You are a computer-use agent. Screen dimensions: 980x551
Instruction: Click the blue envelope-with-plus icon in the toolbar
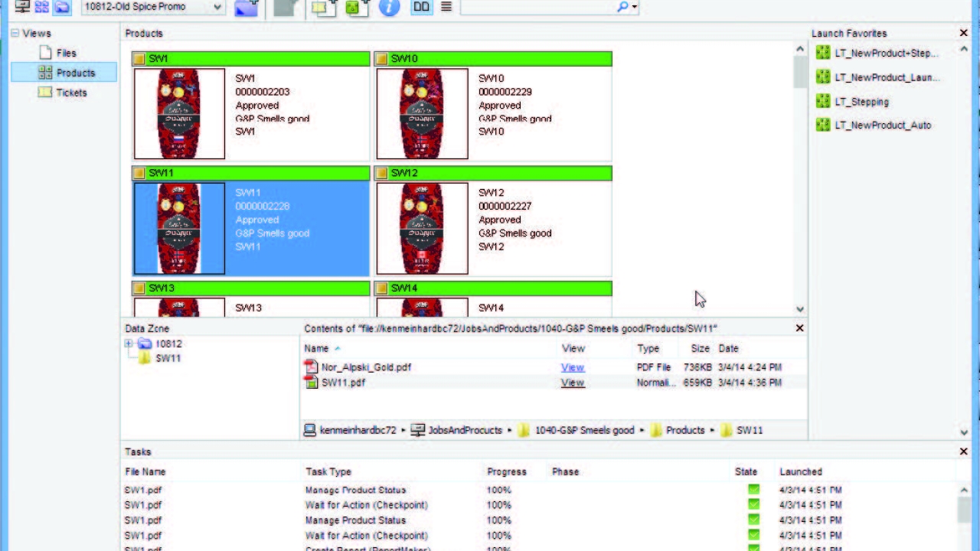click(247, 8)
